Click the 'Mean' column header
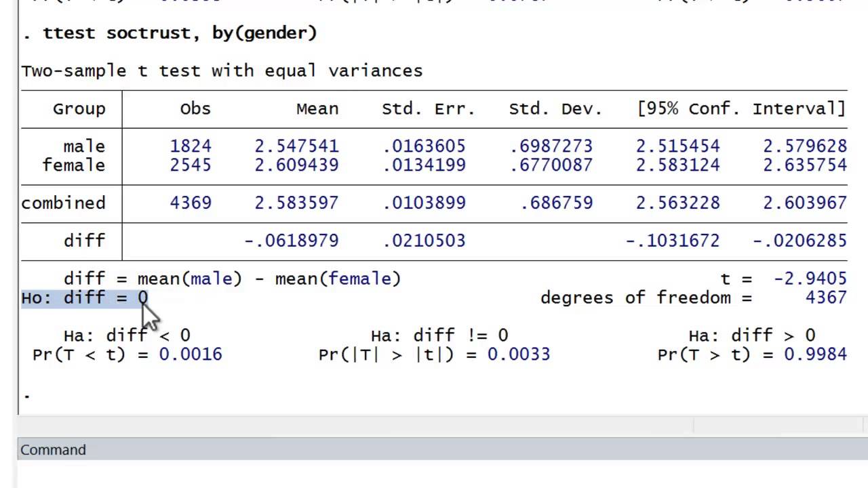 click(x=317, y=109)
